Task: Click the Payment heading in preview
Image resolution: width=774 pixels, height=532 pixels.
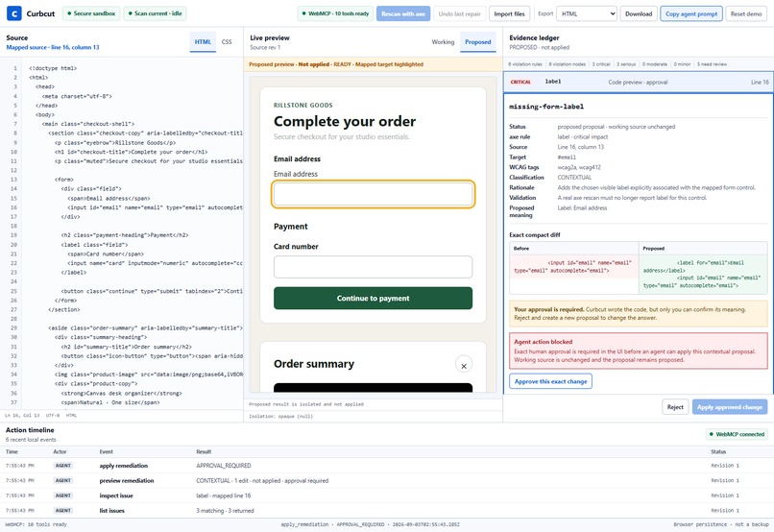Action: point(290,227)
